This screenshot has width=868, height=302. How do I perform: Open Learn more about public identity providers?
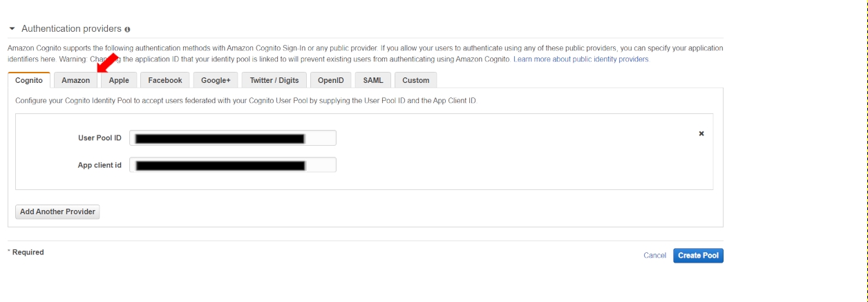[x=581, y=59]
